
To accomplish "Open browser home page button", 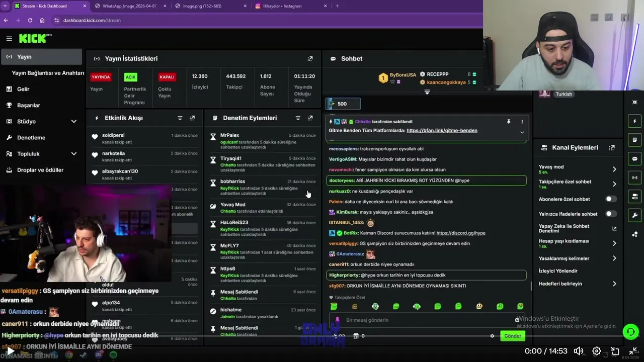I will click(42, 21).
